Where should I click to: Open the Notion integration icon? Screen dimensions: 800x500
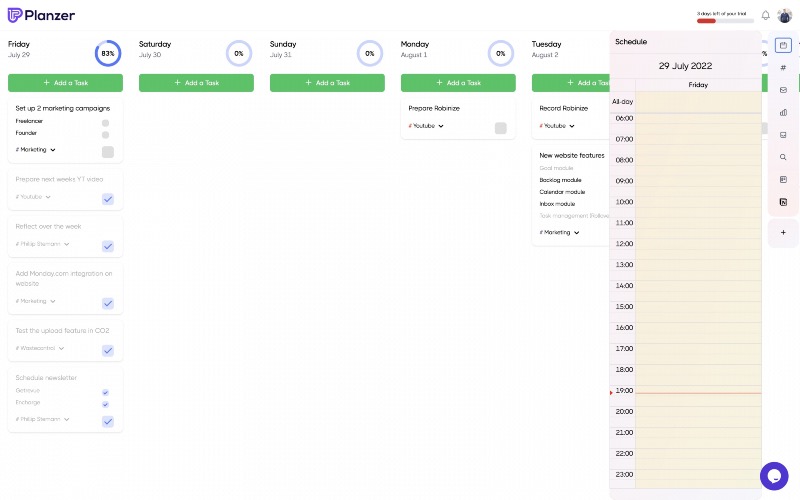point(784,202)
